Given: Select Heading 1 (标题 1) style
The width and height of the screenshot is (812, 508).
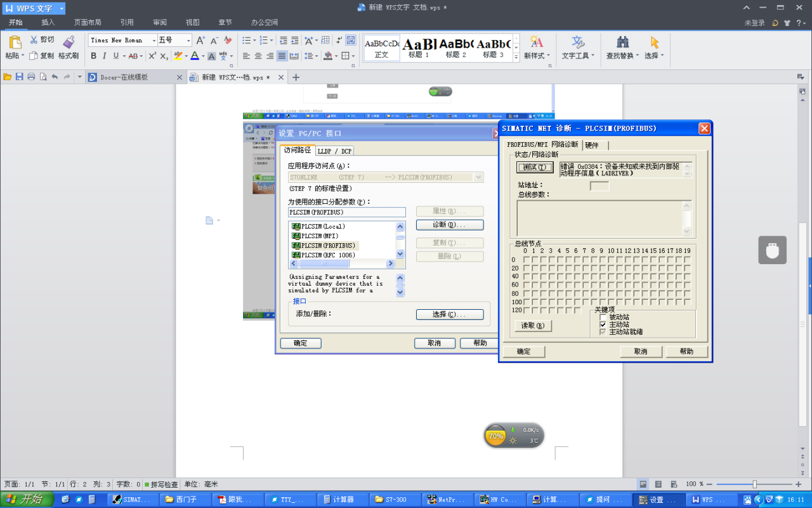Looking at the screenshot, I should [419, 48].
